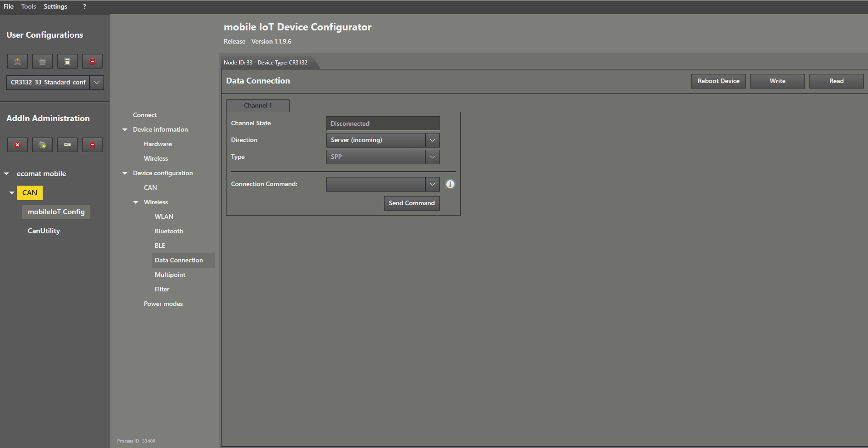Select the Channel 1 tab

[x=258, y=105]
